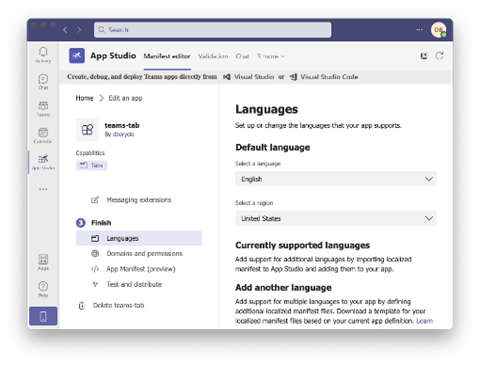
Task: Click the mobile device download button
Action: coord(43,316)
